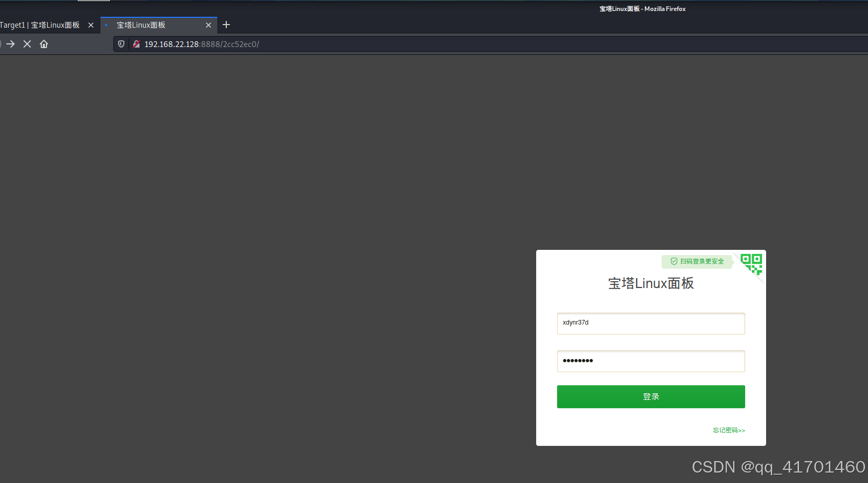Viewport: 868px width, 483px height.
Task: Click the username field containing xdynr37d
Action: click(x=651, y=324)
